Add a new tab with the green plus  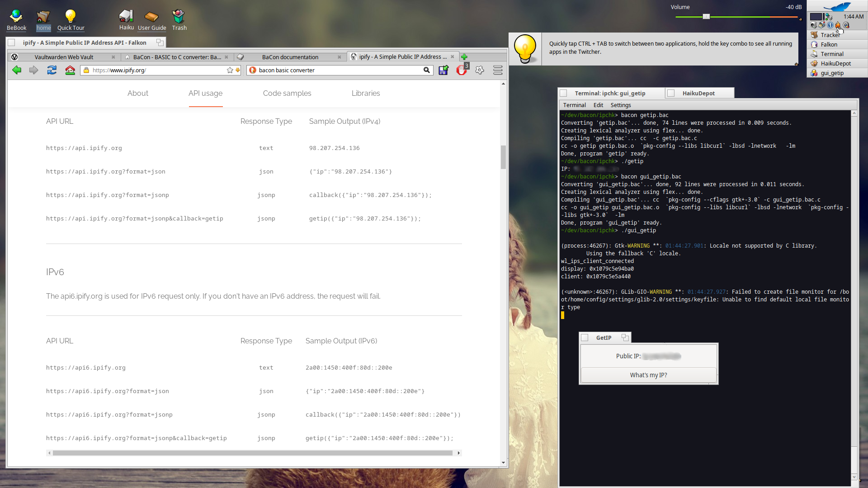point(464,57)
